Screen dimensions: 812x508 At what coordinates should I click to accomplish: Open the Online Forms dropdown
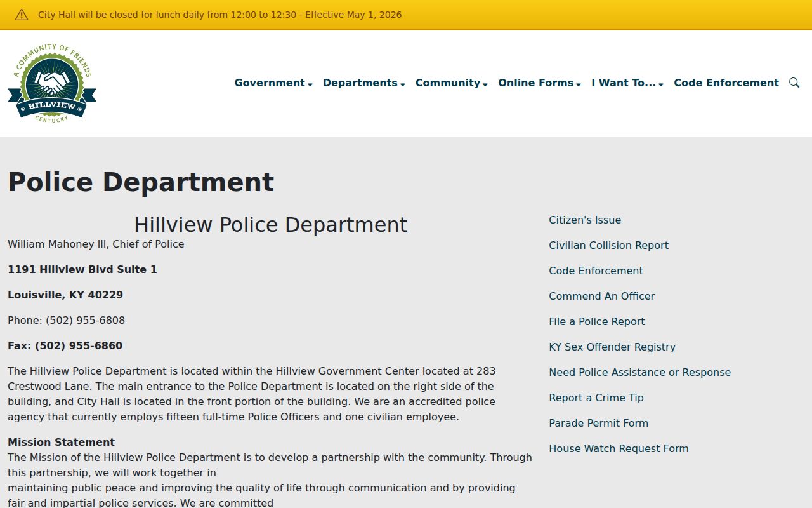540,83
